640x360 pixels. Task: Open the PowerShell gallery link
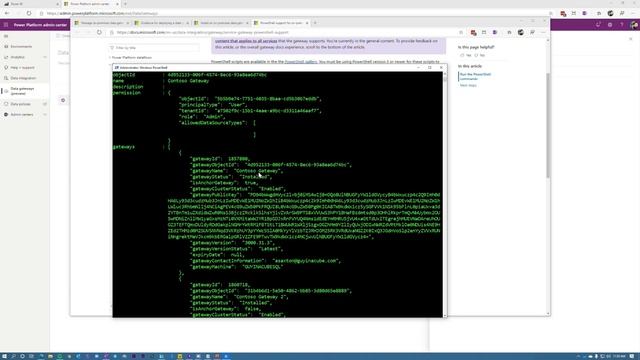tap(300, 62)
